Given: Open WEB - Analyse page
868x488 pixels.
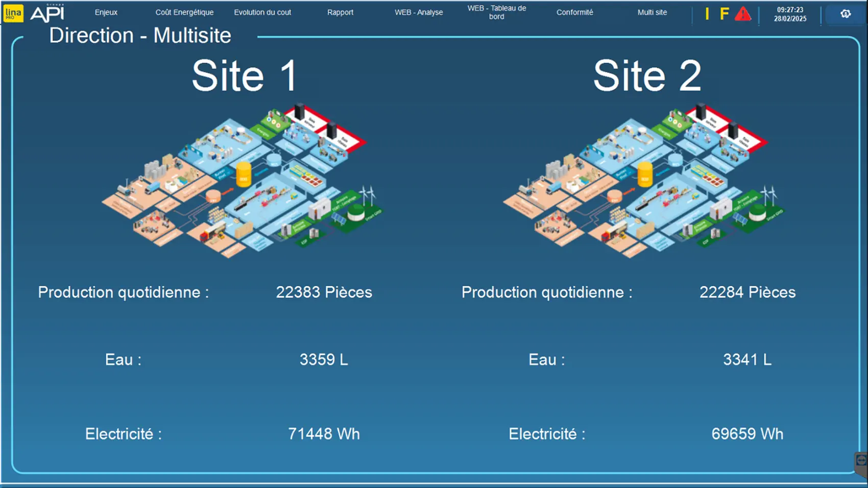Looking at the screenshot, I should coord(419,12).
